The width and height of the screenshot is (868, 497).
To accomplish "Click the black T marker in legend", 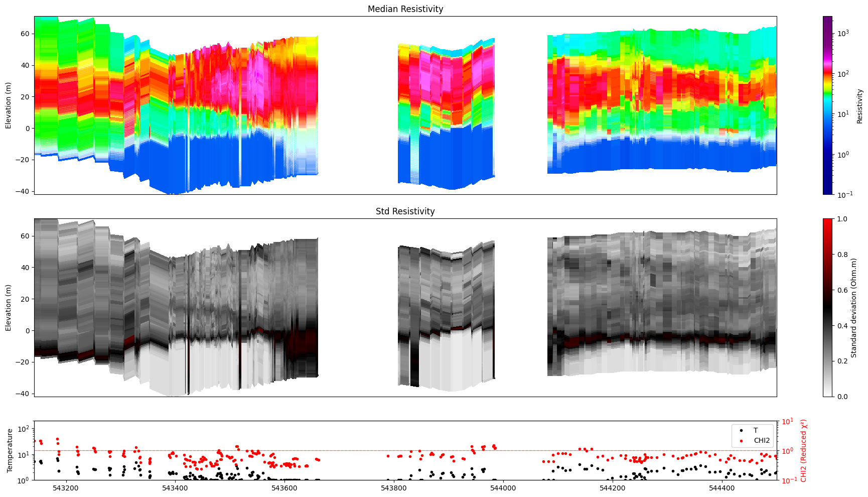I will [741, 430].
